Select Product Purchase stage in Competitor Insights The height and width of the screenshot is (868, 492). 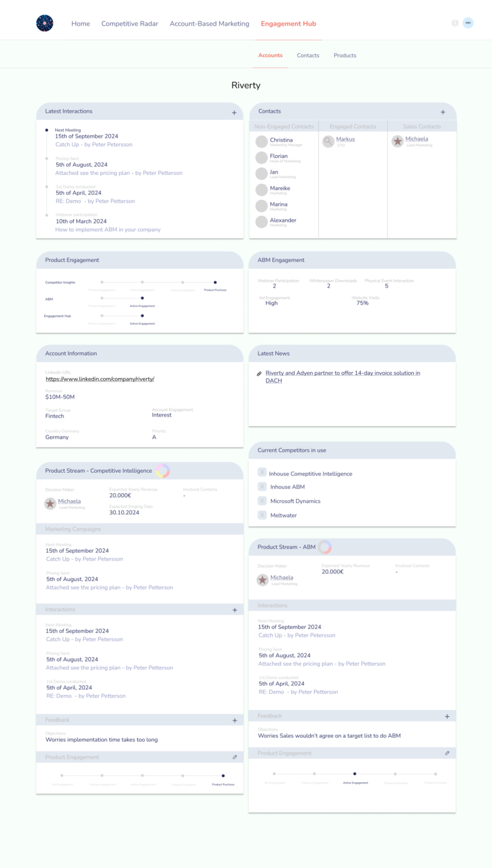[x=215, y=282]
